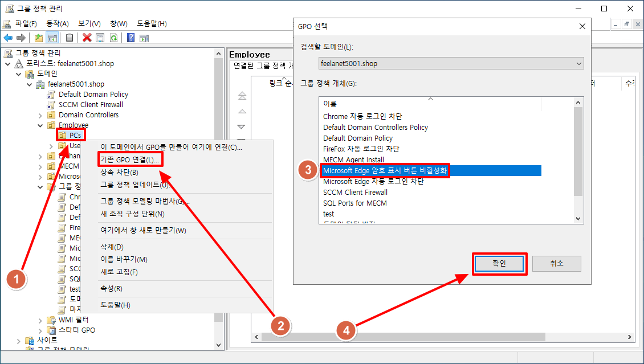This screenshot has width=644, height=364.
Task: Click the 취소 button in GPO 선택
Action: (556, 264)
